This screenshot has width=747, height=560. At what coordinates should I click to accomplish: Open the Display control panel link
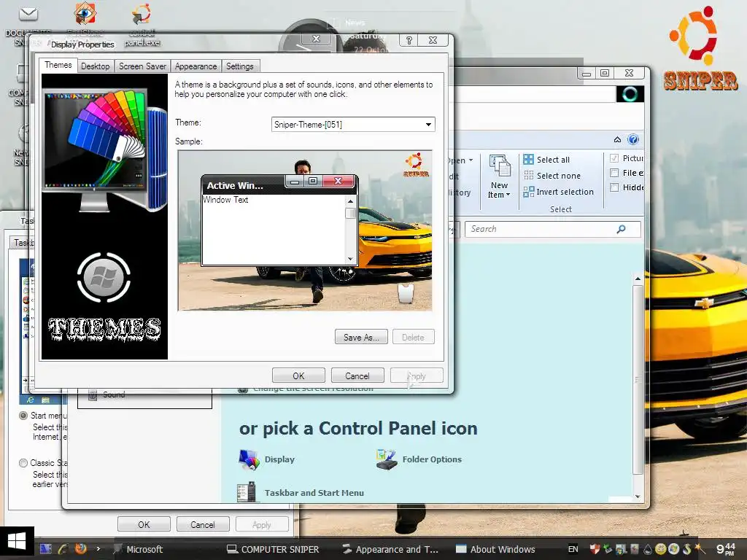(279, 459)
